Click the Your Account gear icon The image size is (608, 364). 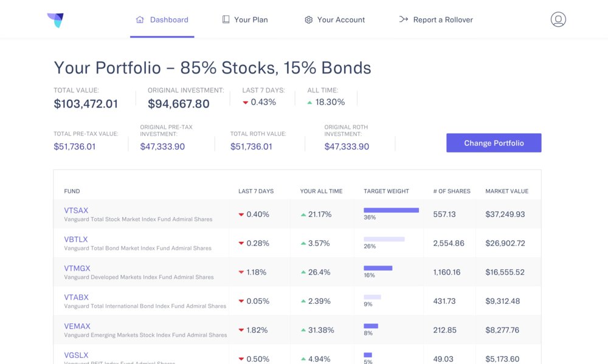point(309,20)
